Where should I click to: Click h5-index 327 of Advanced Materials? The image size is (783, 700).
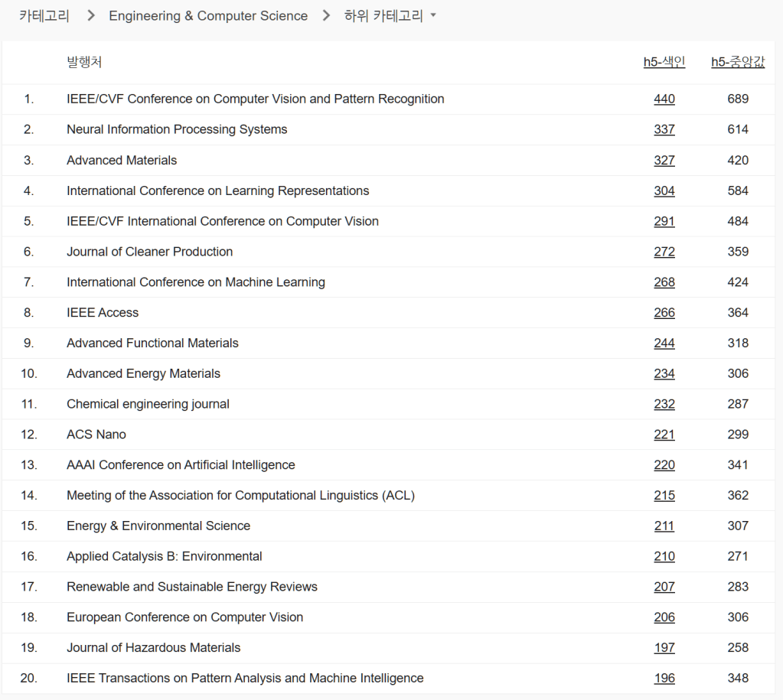(x=664, y=160)
